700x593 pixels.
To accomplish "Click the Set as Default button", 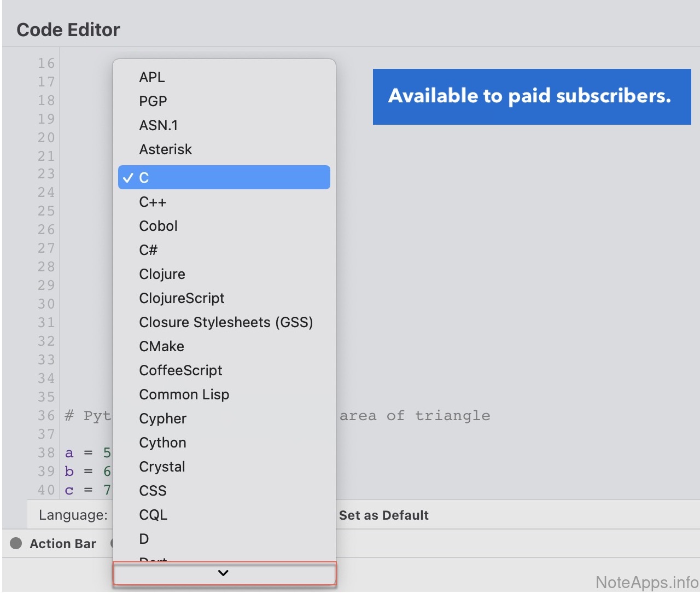I will (x=384, y=515).
